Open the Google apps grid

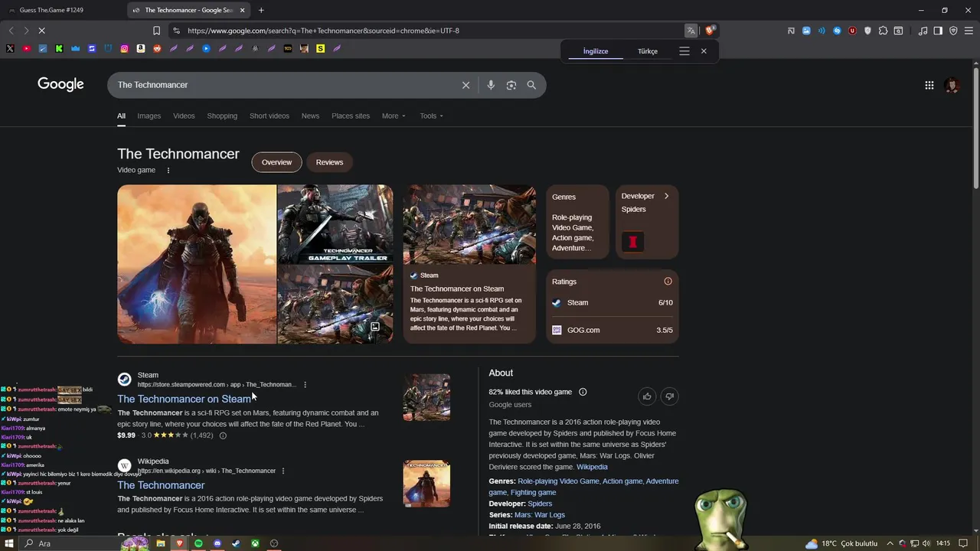(x=929, y=85)
